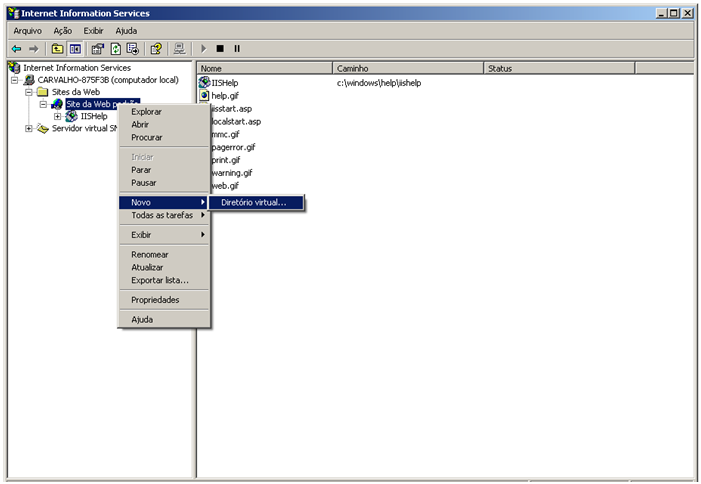
Task: Collapse the CARVALHO-875F3B computer node
Action: (x=16, y=80)
